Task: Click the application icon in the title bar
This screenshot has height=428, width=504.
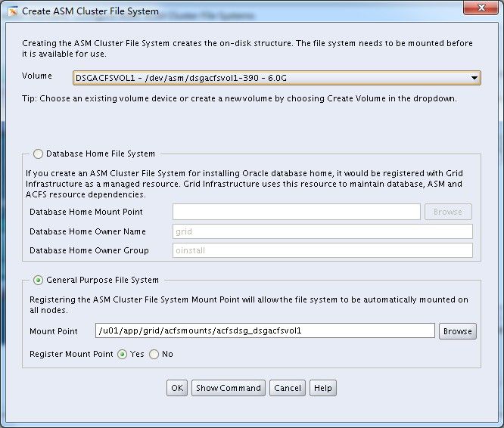Action: pos(13,11)
